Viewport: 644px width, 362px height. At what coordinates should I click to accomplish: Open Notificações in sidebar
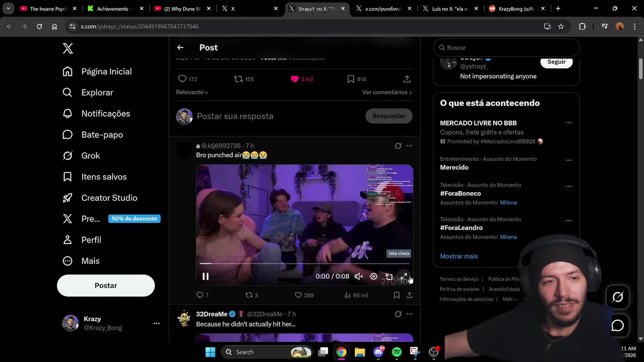96,114
